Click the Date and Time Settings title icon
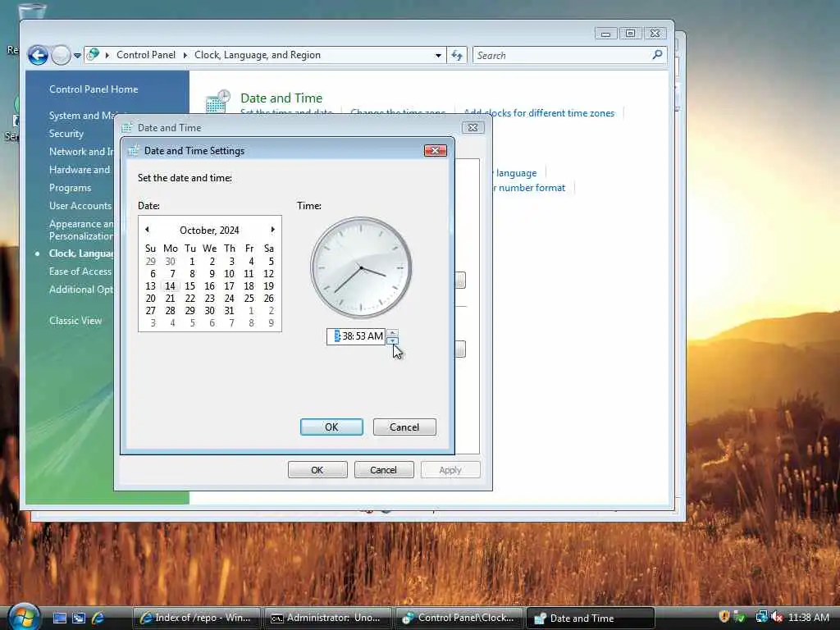Viewport: 840px width, 630px height. click(134, 151)
